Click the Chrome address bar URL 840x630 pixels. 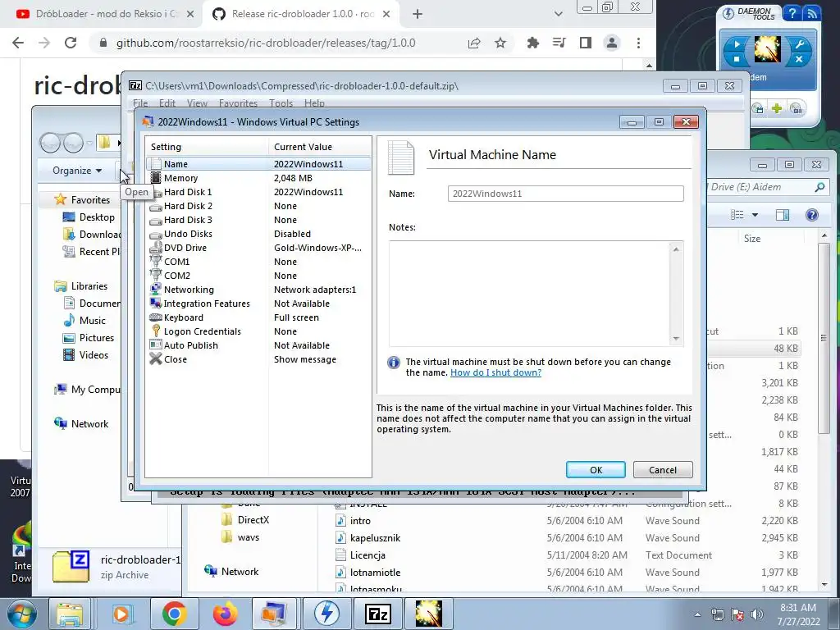(x=266, y=43)
